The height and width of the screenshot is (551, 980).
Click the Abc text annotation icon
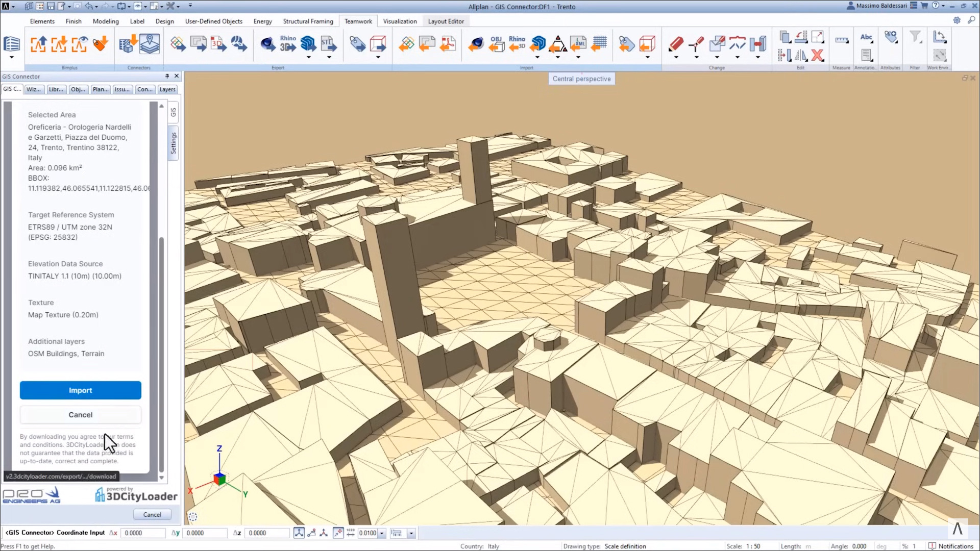click(x=866, y=37)
